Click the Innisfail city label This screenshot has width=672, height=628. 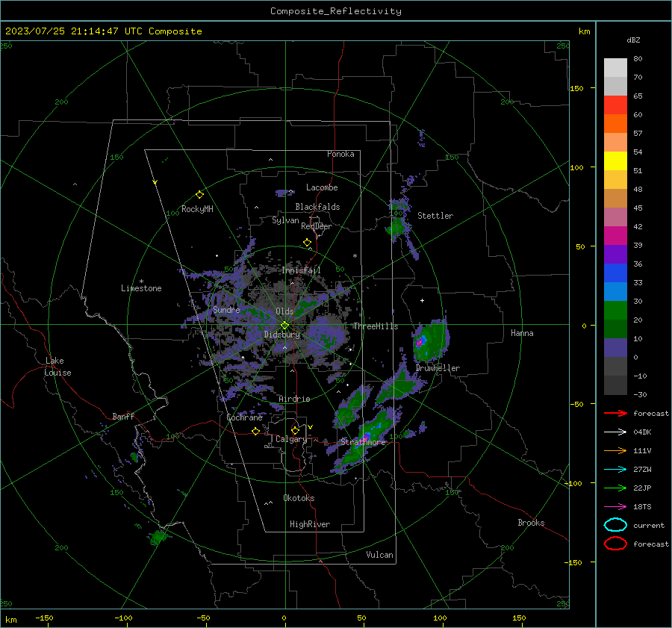301,270
